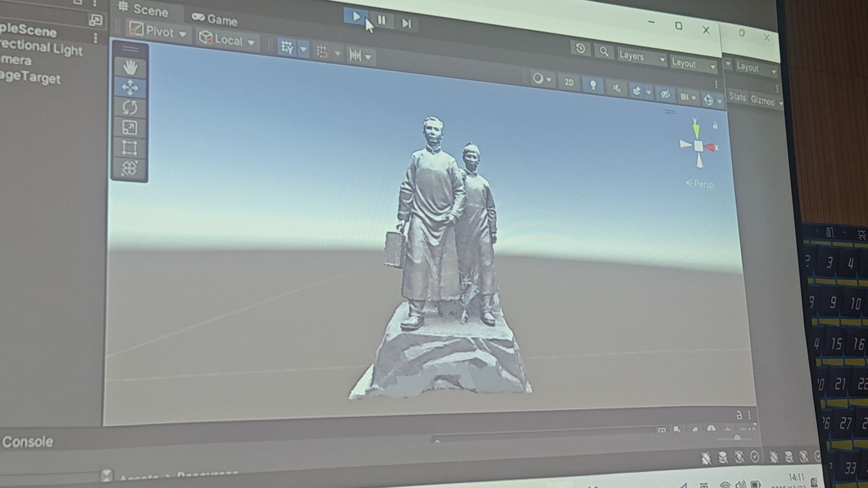Image resolution: width=868 pixels, height=488 pixels.
Task: Select the Hand view tool
Action: click(130, 67)
